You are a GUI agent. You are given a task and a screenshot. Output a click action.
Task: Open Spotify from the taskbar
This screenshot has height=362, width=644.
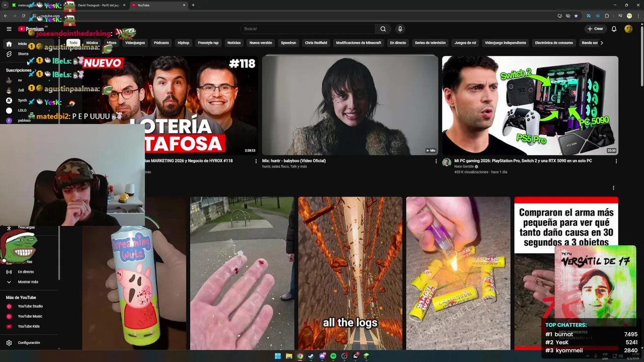point(333,356)
